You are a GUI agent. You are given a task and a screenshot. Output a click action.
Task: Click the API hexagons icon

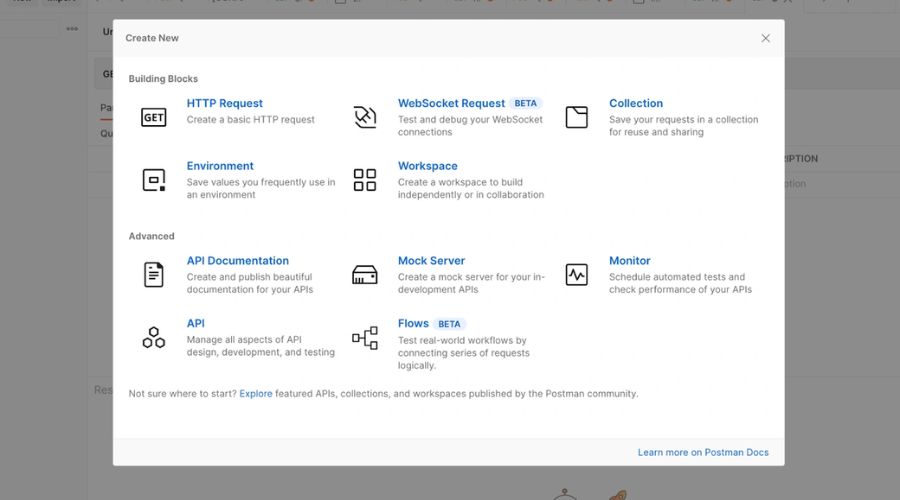click(x=153, y=338)
